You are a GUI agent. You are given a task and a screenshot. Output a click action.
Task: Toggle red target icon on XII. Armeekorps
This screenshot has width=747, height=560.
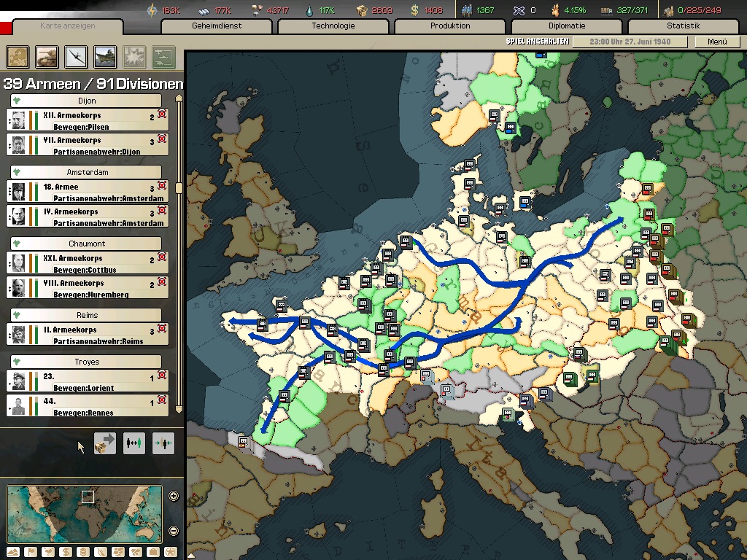[x=162, y=114]
